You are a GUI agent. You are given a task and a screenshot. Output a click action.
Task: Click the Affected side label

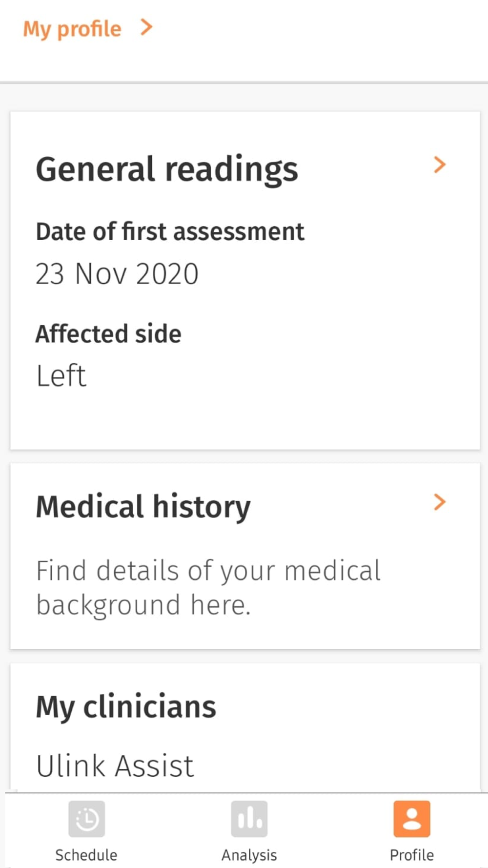pyautogui.click(x=108, y=334)
